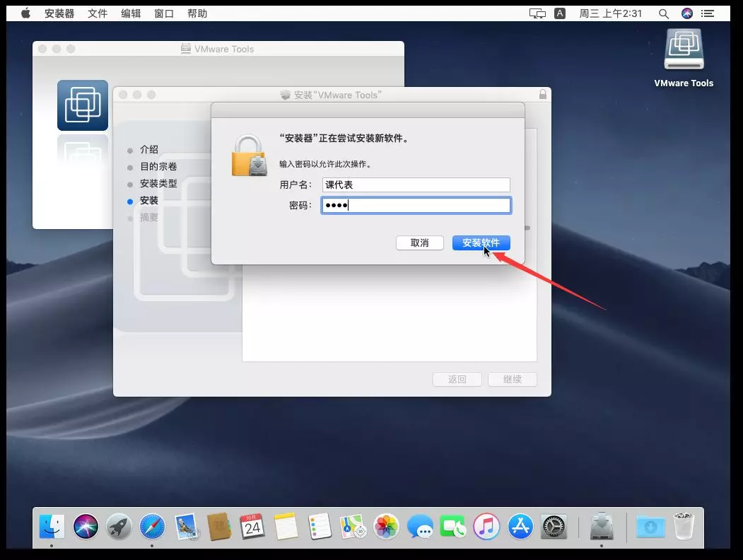
Task: Open Finder from the Dock
Action: tap(52, 526)
